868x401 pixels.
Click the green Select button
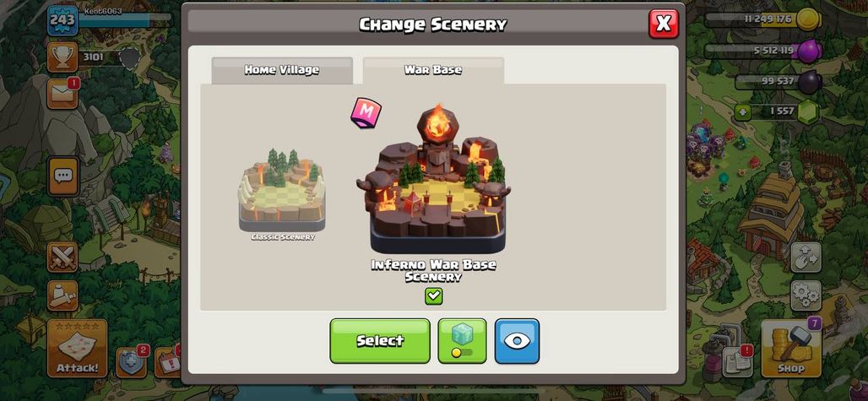[380, 341]
